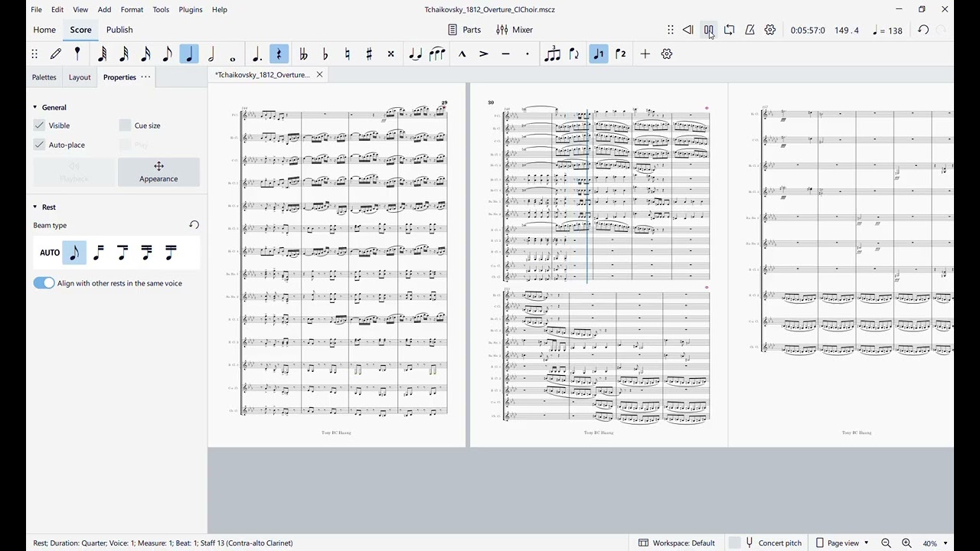This screenshot has height=551, width=980.
Task: Reset beam type to default
Action: coord(194,225)
